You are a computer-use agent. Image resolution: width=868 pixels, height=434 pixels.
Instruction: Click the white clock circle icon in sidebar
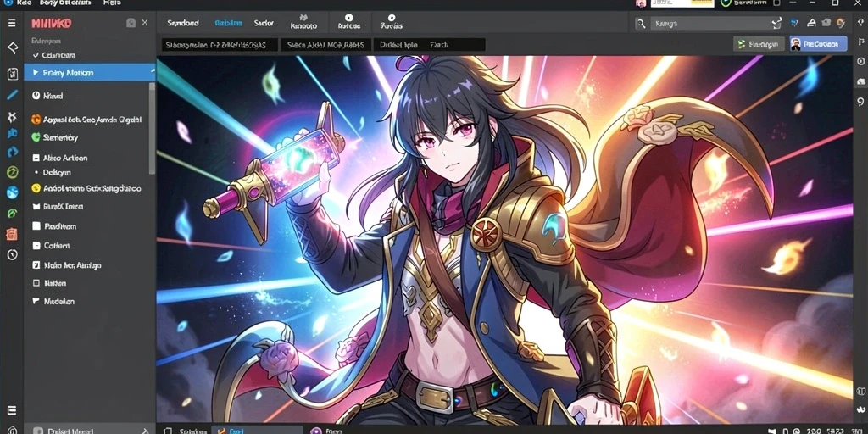click(12, 254)
